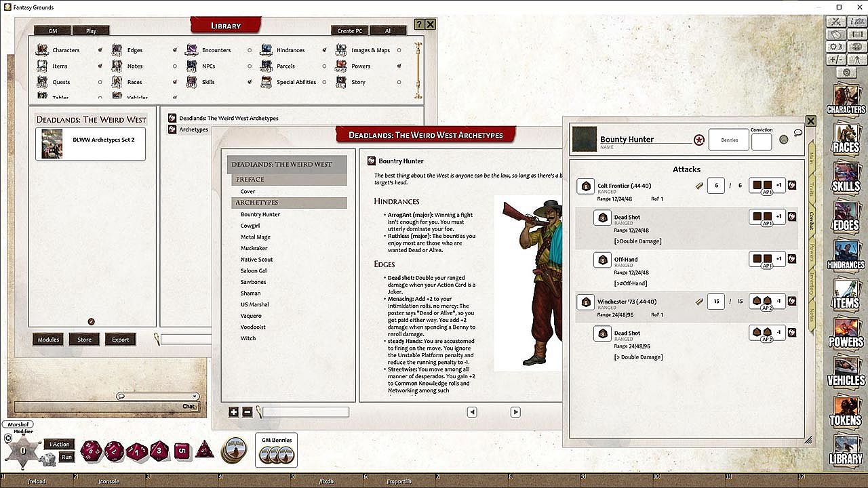
Task: Open help in Library window
Action: [x=419, y=24]
